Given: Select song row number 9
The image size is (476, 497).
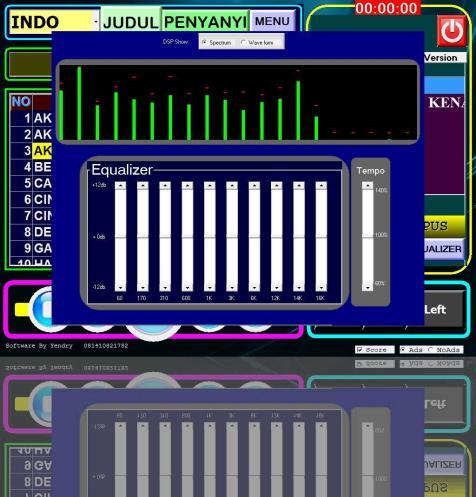Looking at the screenshot, I should coord(32,248).
